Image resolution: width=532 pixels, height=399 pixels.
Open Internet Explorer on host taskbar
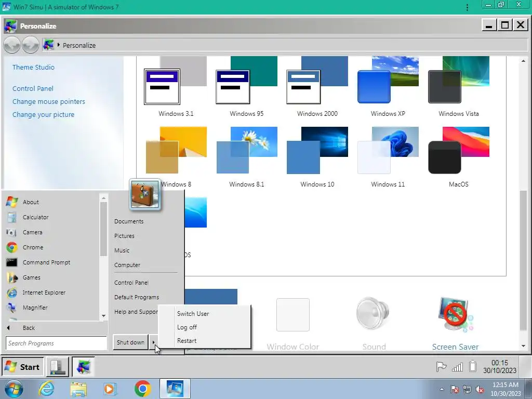(x=46, y=389)
